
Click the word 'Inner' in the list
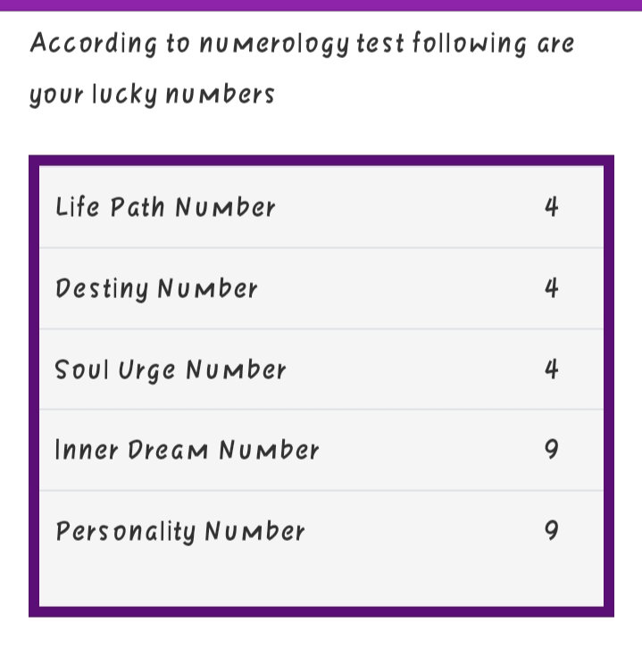87,450
